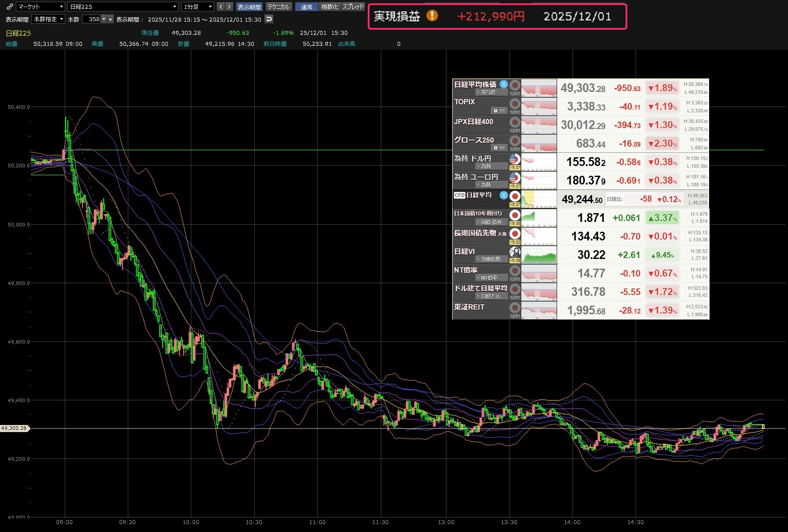The width and height of the screenshot is (788, 532).
Task: Open the 日経225 symbol dropdown
Action: coord(123,7)
